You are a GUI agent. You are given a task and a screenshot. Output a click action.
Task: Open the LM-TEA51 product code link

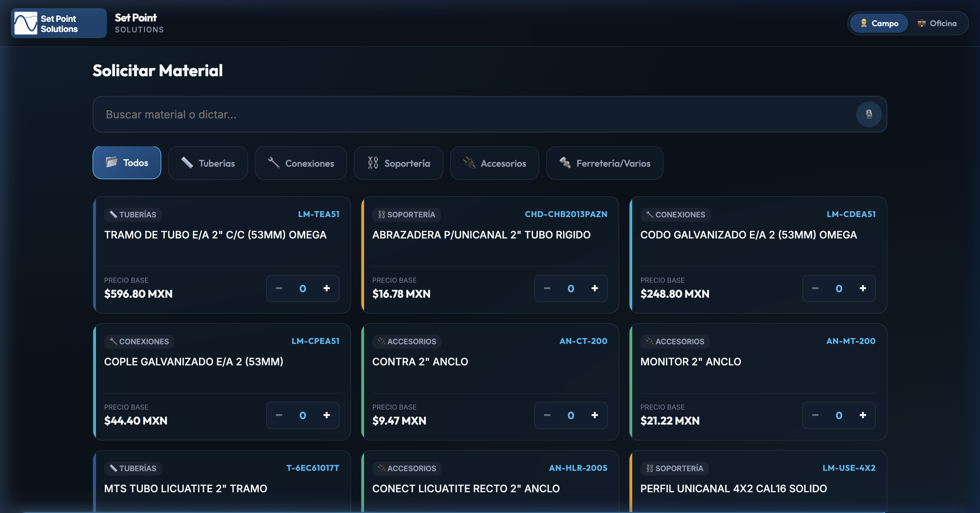pos(318,214)
